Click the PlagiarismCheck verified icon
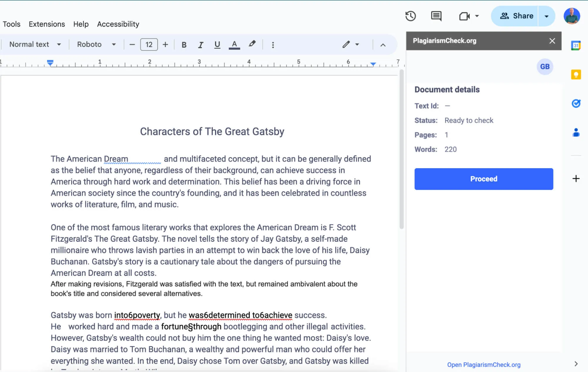This screenshot has width=588, height=372. (576, 103)
